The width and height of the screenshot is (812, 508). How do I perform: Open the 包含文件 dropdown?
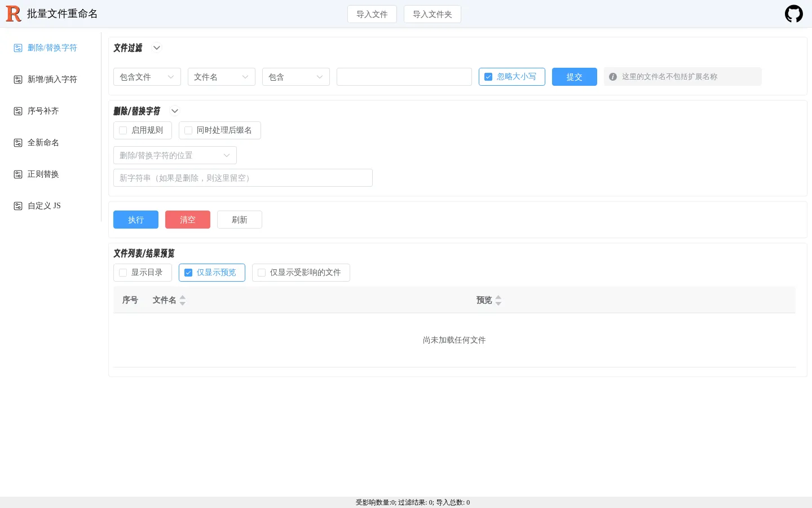147,77
